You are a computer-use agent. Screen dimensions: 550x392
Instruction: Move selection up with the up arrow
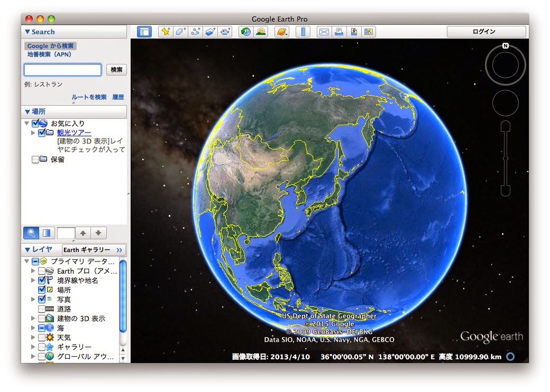83,233
